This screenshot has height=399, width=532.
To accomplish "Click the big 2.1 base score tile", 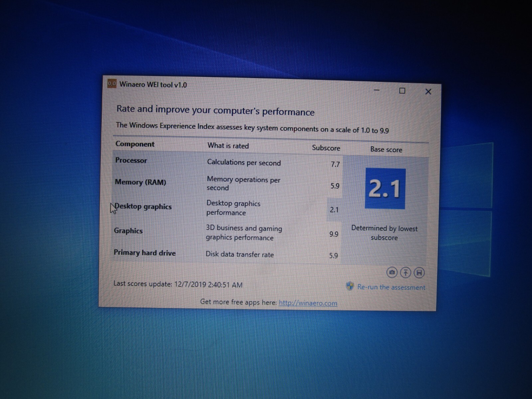I will click(385, 189).
